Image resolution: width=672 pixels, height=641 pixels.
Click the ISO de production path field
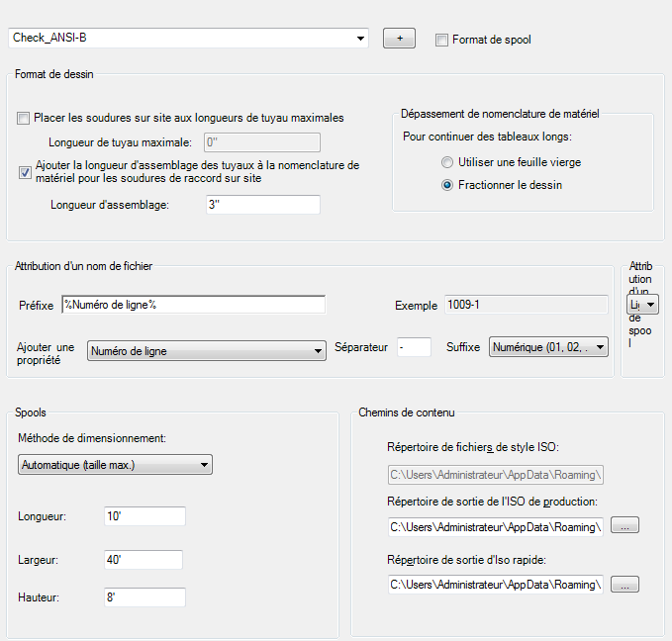tap(495, 526)
